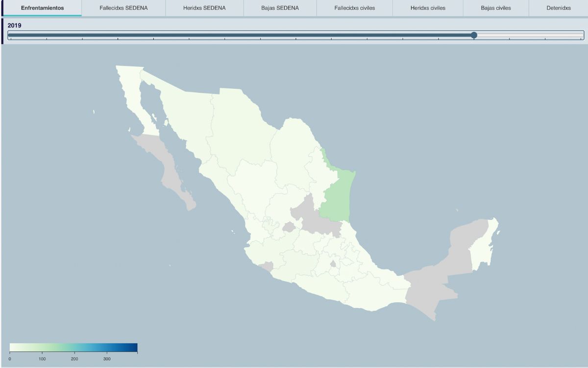
Task: Switch to Heridxs civiles tab
Action: point(428,8)
